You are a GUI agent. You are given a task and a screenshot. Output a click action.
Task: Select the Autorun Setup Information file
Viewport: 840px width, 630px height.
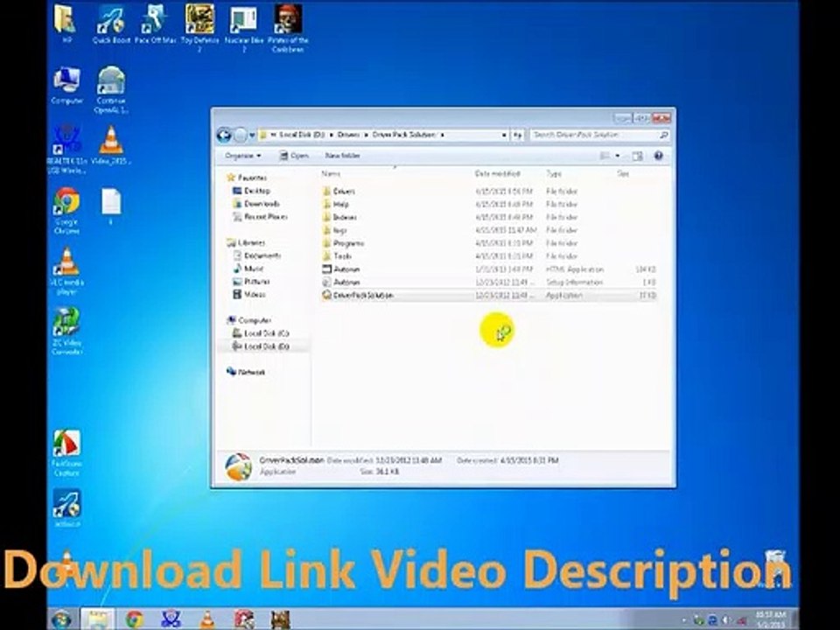coord(346,283)
